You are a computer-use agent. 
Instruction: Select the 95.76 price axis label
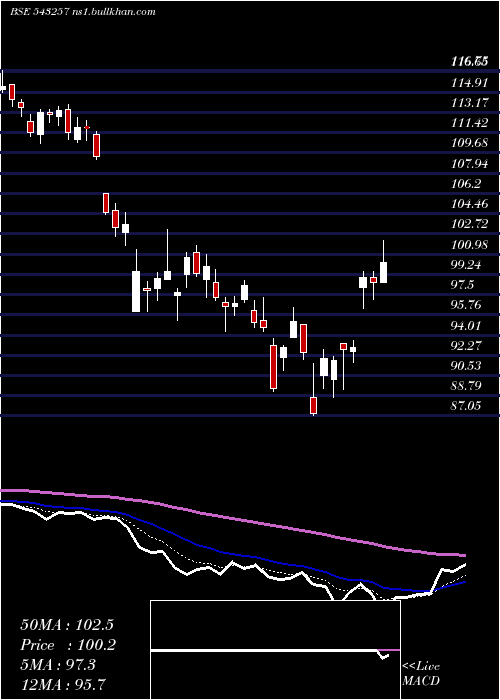(466, 305)
